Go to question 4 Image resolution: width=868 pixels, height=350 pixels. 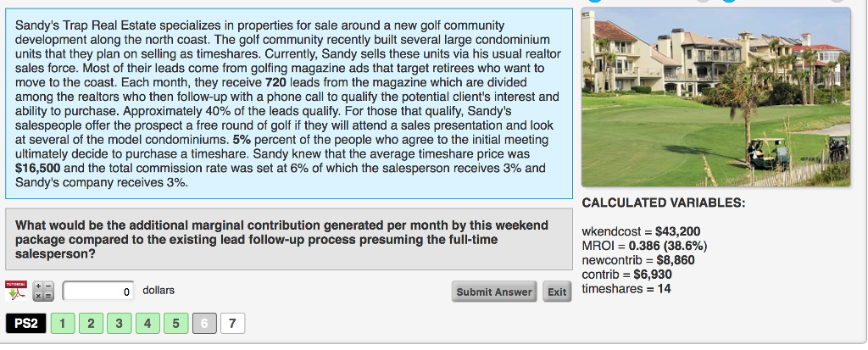pyautogui.click(x=147, y=324)
